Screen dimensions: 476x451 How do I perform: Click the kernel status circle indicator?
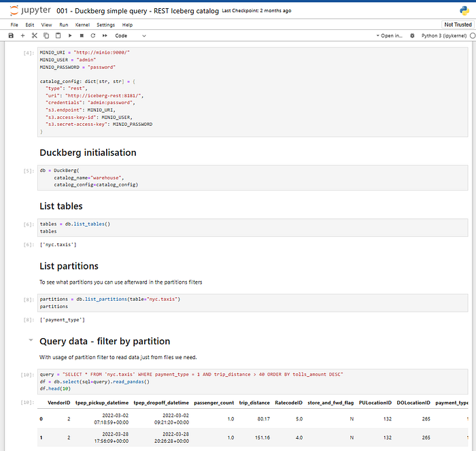(473, 35)
